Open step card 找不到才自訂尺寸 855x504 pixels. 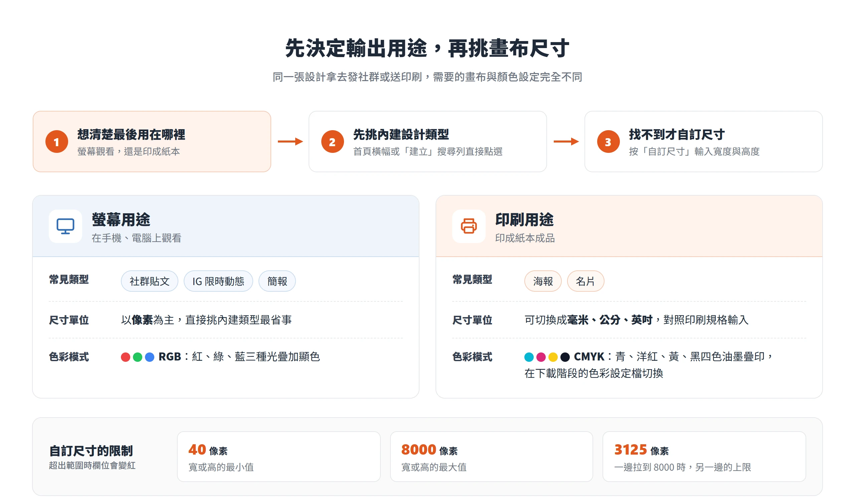coord(703,142)
